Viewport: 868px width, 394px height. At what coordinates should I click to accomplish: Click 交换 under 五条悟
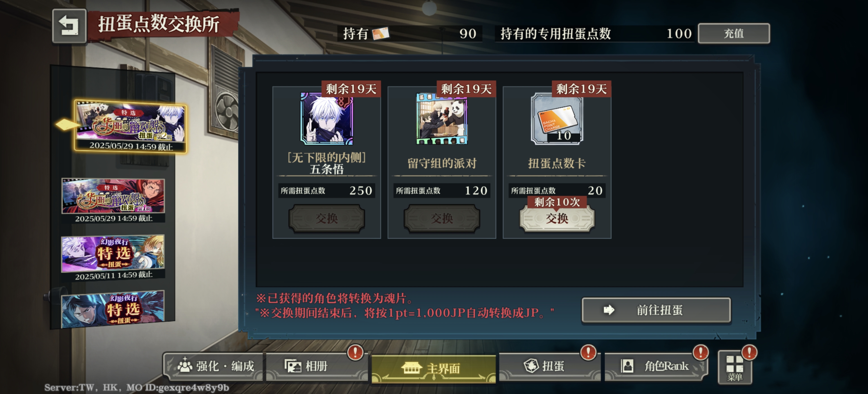click(327, 218)
